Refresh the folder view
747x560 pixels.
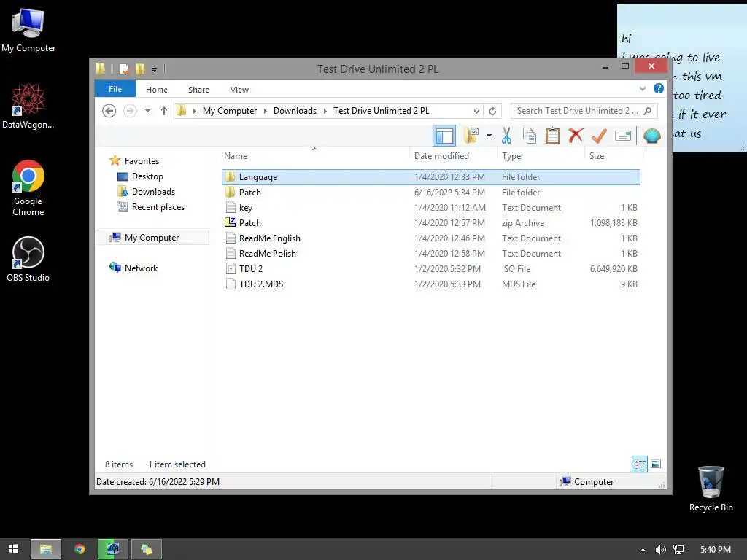click(x=492, y=111)
